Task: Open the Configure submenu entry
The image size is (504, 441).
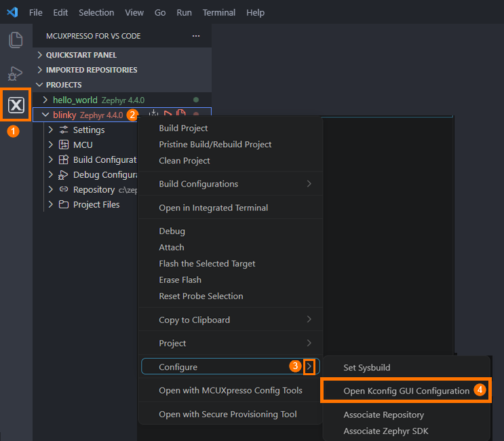Action: click(x=230, y=367)
